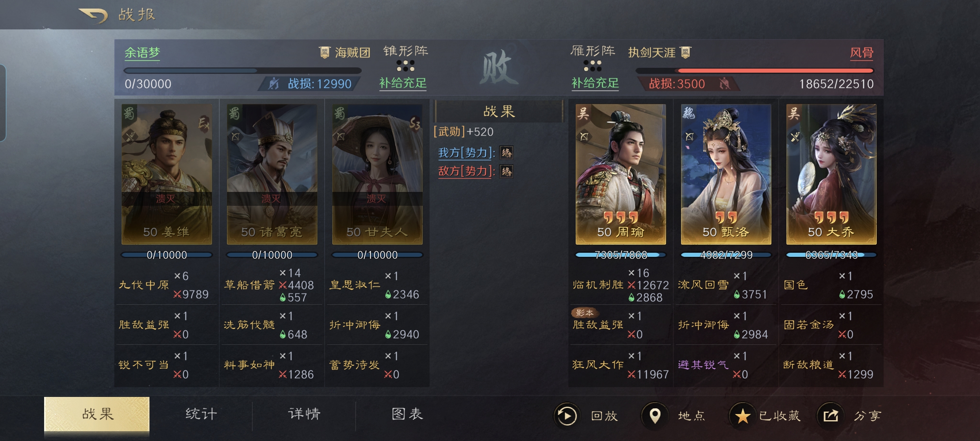Switch to the 统计 tab
980x441 pixels.
coord(201,414)
